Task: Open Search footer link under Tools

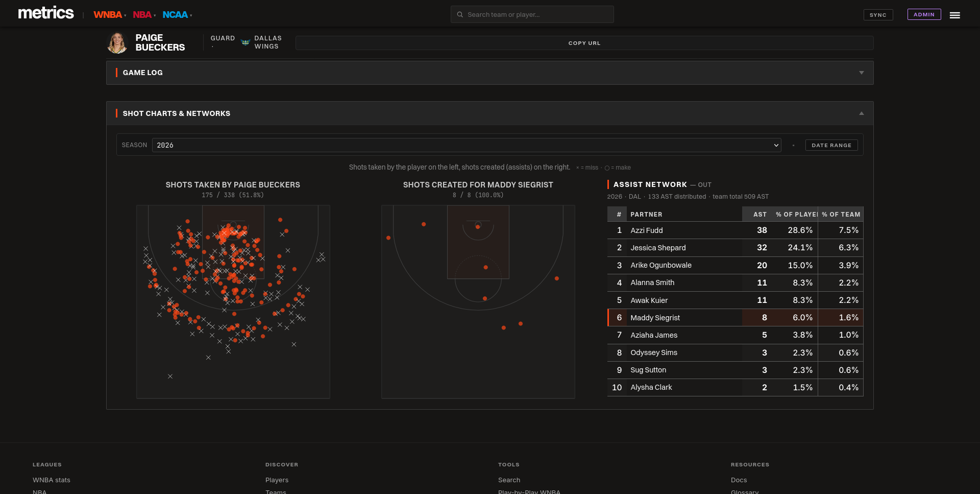Action: [509, 480]
